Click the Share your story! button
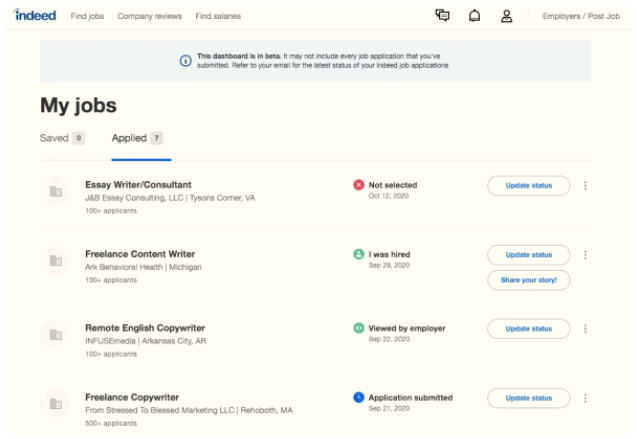The width and height of the screenshot is (637, 439). [x=529, y=280]
